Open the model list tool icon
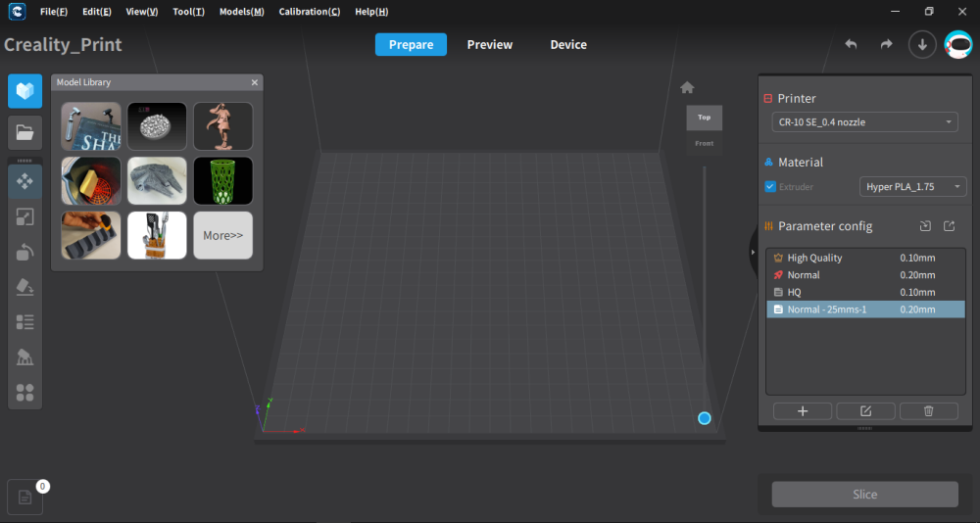Viewport: 980px width, 523px height. click(25, 322)
